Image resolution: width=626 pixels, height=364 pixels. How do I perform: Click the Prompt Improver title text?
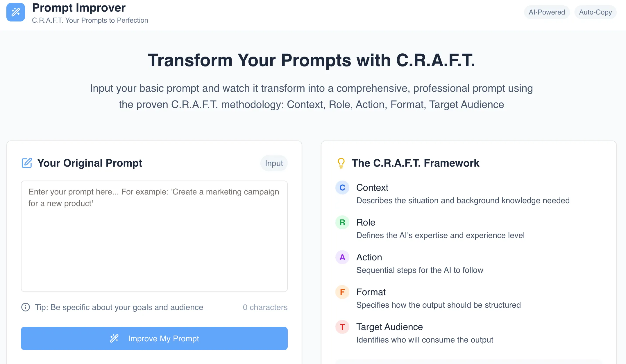click(79, 8)
